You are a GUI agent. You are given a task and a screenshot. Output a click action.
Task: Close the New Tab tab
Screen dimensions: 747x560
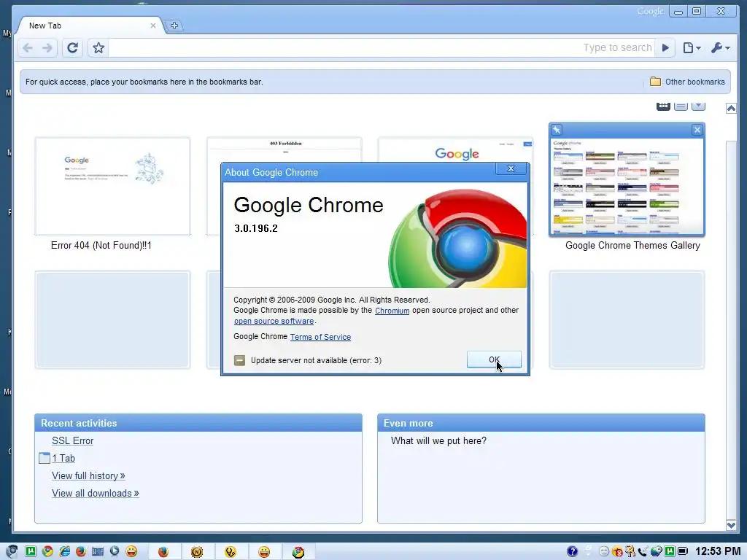tap(153, 26)
